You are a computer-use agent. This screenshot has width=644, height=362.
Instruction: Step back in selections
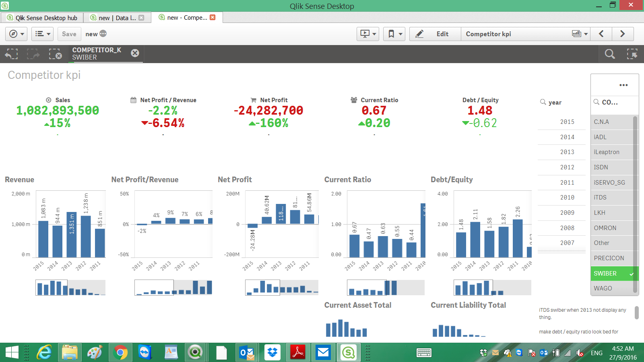pyautogui.click(x=12, y=54)
